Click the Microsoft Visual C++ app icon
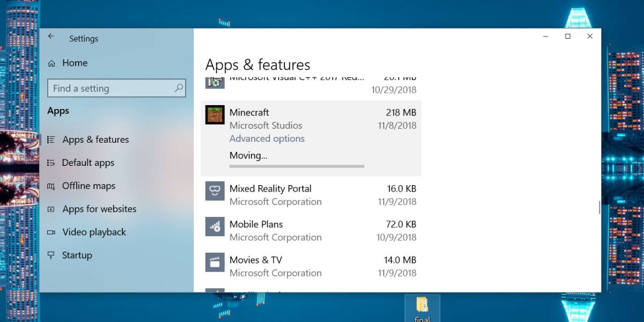This screenshot has width=644, height=322. [215, 82]
